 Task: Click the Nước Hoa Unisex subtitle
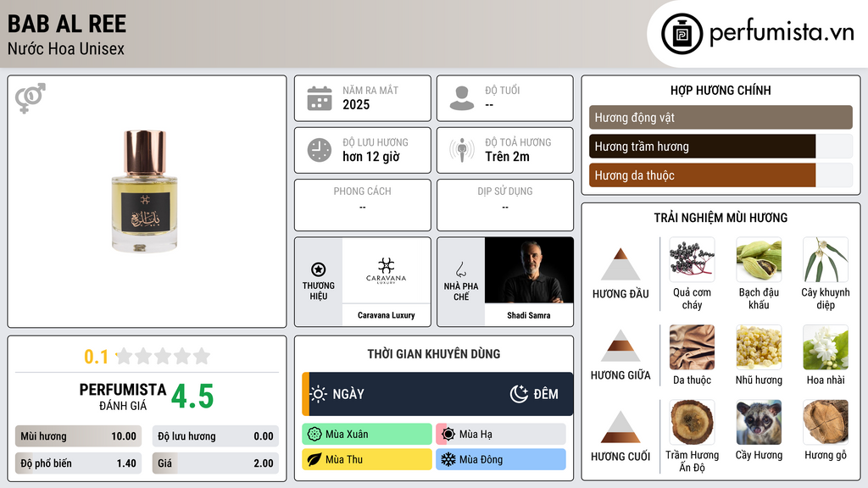coord(66,48)
